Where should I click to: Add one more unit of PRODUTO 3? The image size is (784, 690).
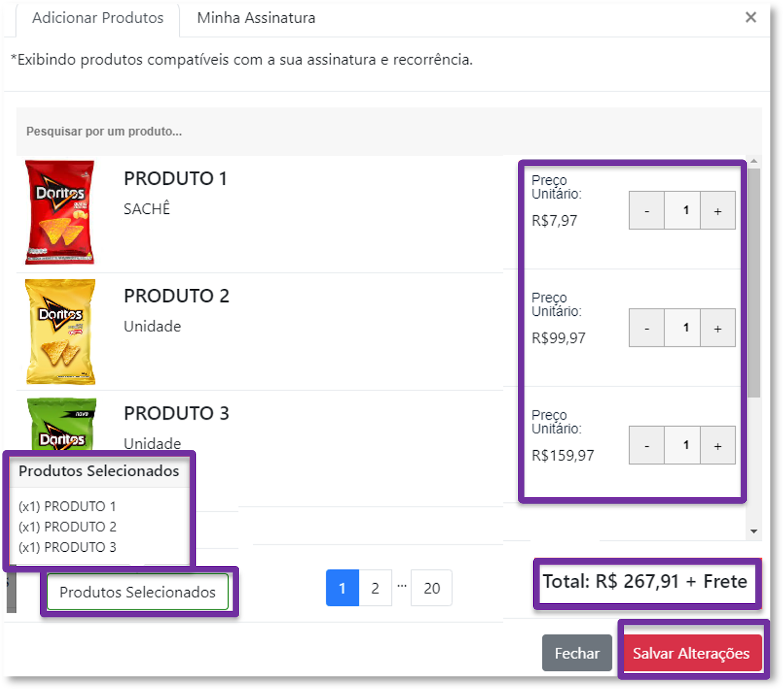717,445
